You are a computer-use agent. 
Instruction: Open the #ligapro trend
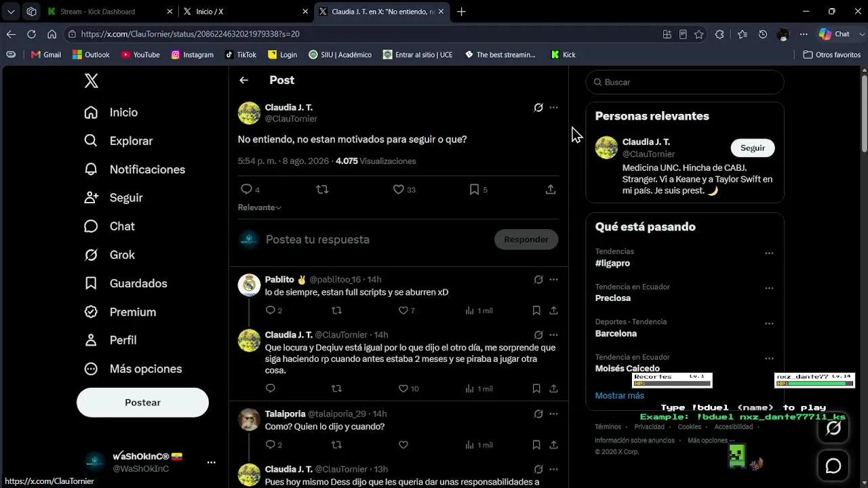click(613, 263)
